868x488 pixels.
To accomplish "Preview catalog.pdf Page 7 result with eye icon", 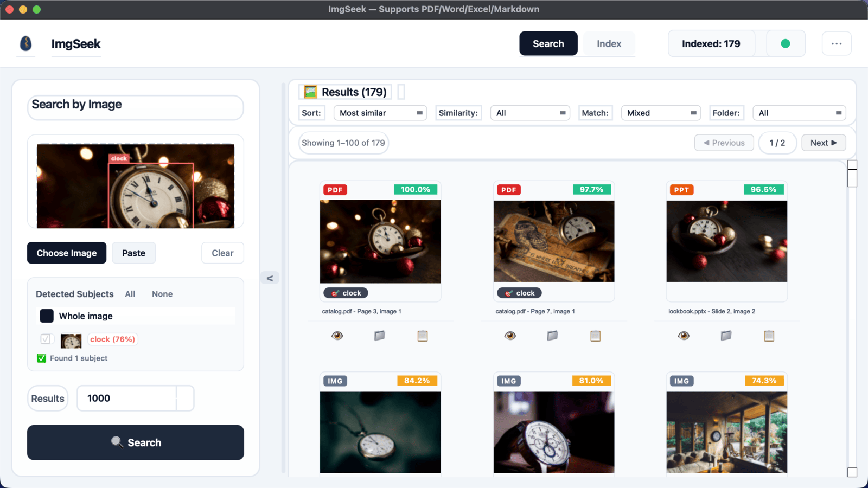I will tap(510, 336).
